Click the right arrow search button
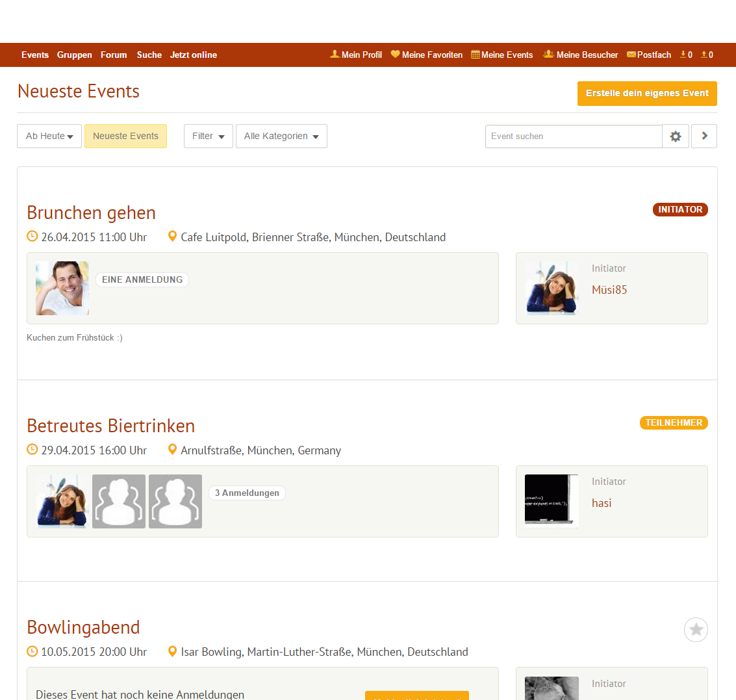 [704, 136]
